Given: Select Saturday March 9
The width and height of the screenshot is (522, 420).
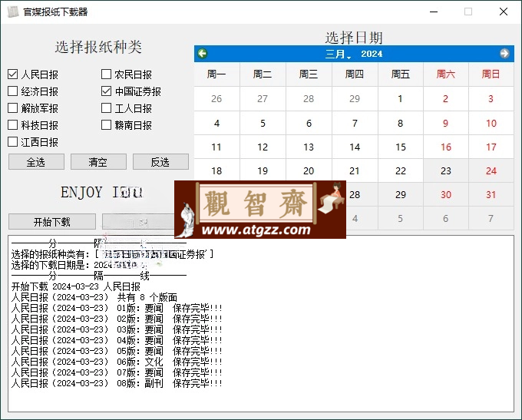Looking at the screenshot, I should tap(446, 123).
